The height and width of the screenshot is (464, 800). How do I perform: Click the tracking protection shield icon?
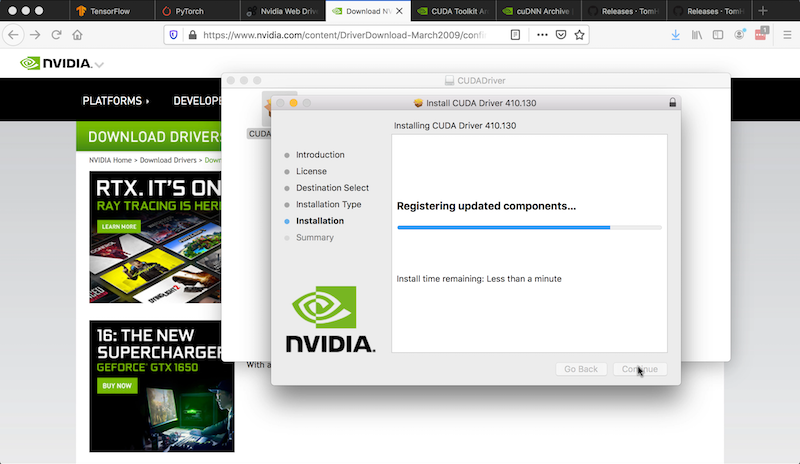(x=173, y=35)
